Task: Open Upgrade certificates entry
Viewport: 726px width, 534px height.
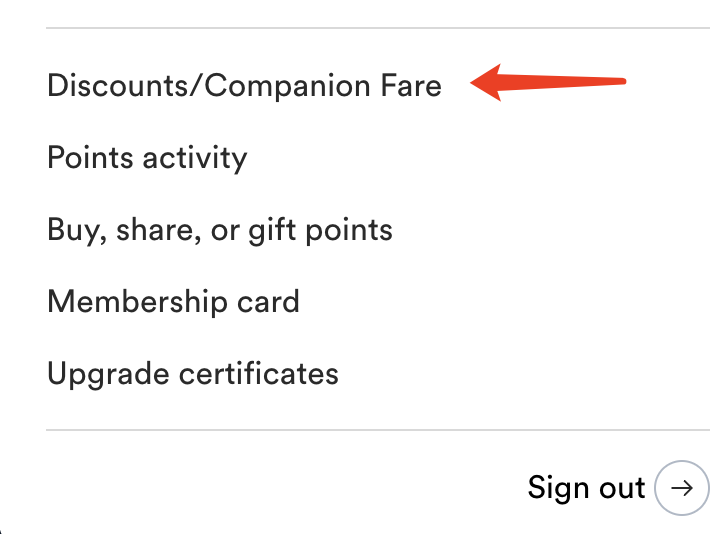Action: pos(193,374)
